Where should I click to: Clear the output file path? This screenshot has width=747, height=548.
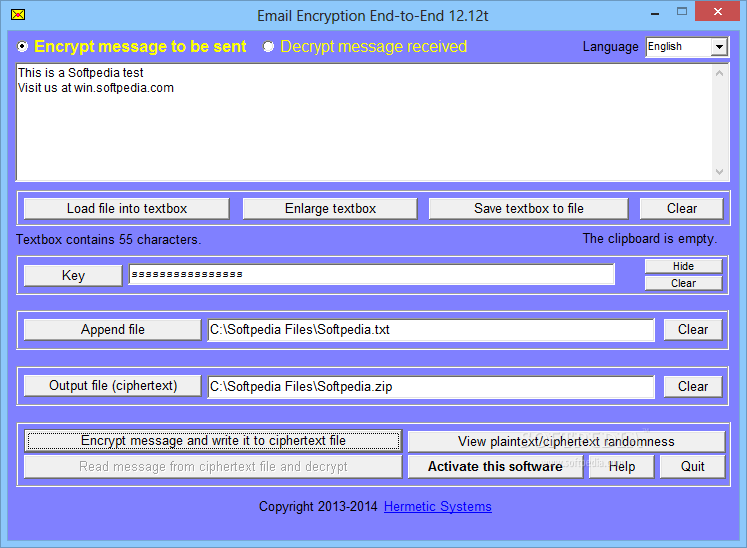click(693, 386)
